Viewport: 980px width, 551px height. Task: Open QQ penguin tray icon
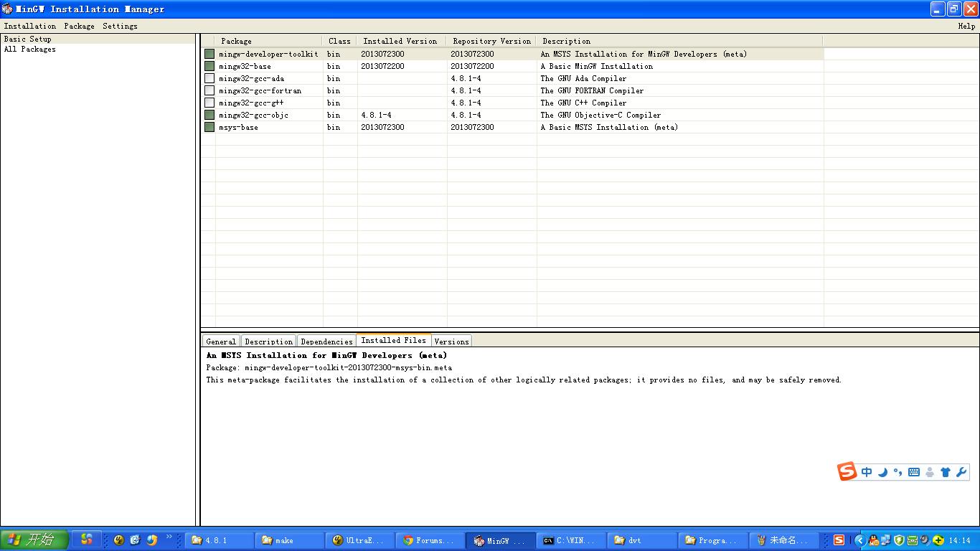tap(874, 540)
